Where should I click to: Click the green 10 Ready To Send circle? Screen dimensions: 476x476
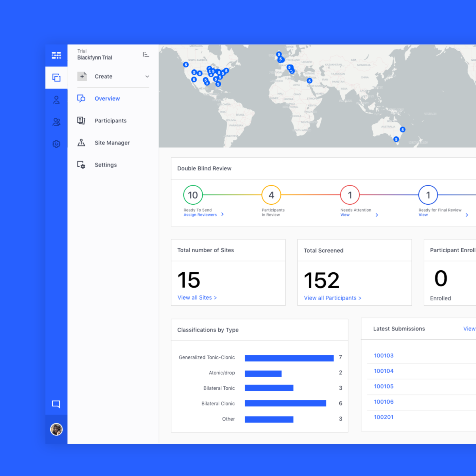pos(193,195)
